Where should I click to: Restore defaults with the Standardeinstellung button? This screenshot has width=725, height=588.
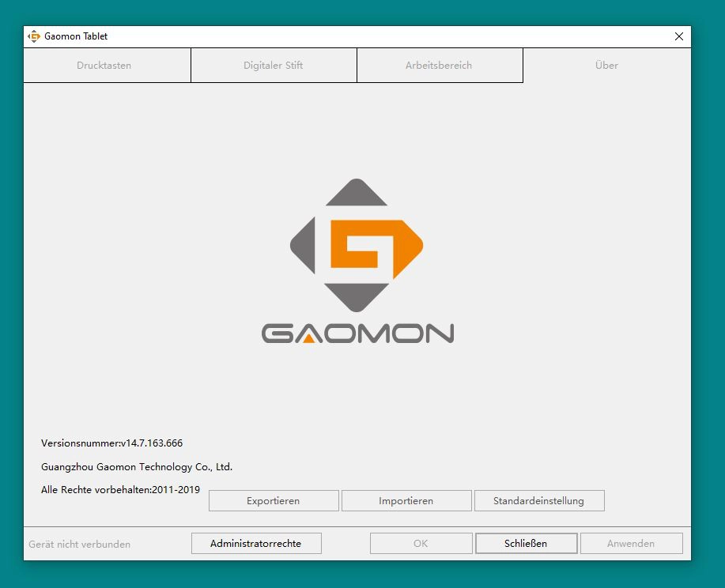point(539,500)
